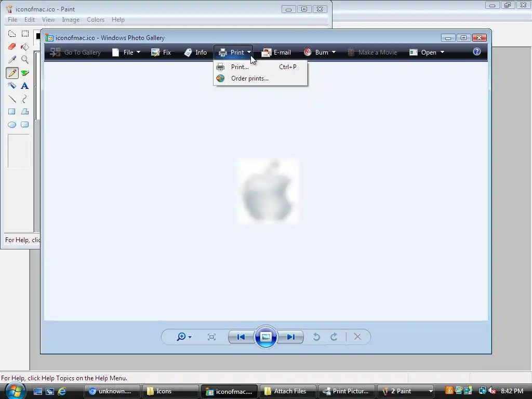Select the Magnifier tool in Paint
The height and width of the screenshot is (399, 532).
click(x=25, y=60)
